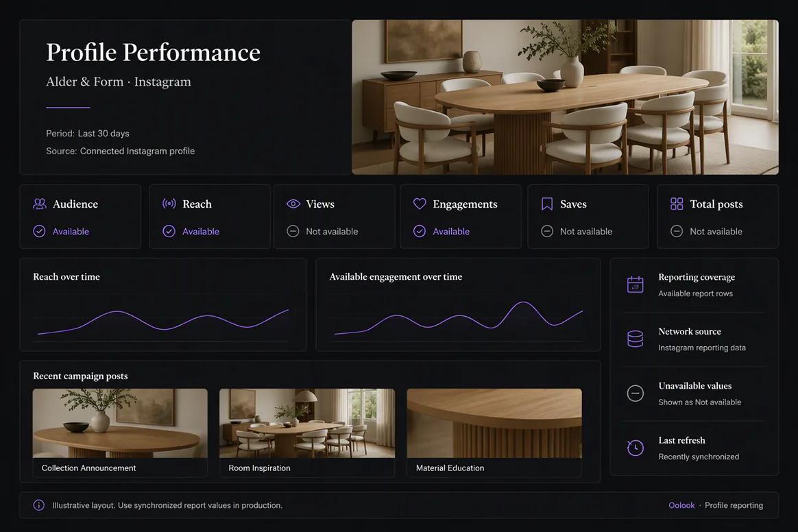Click the Illustrative layout footer note
This screenshot has height=532, width=798.
click(x=167, y=505)
